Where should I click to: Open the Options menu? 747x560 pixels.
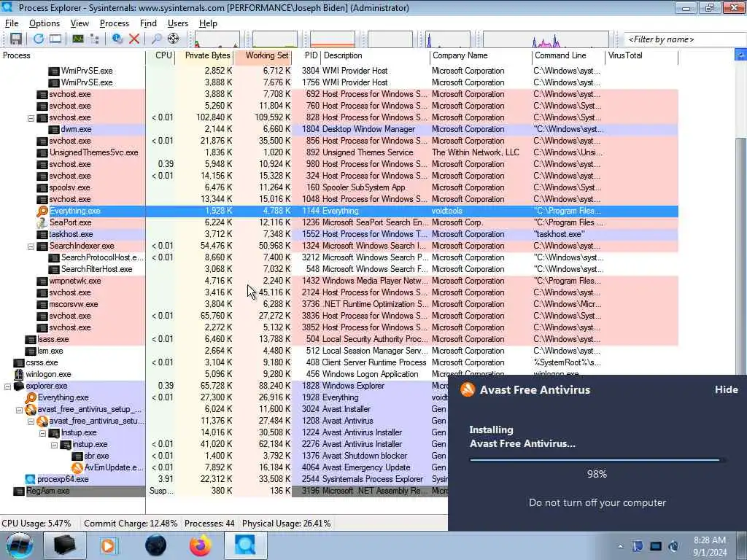[x=44, y=23]
